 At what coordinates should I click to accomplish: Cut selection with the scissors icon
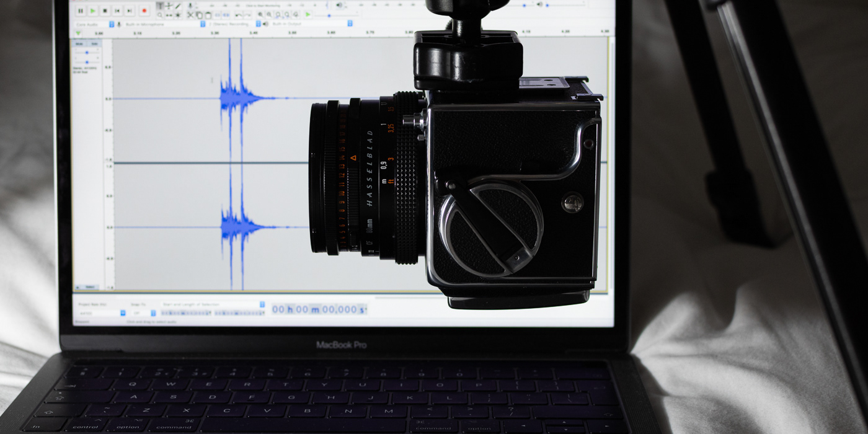point(190,15)
